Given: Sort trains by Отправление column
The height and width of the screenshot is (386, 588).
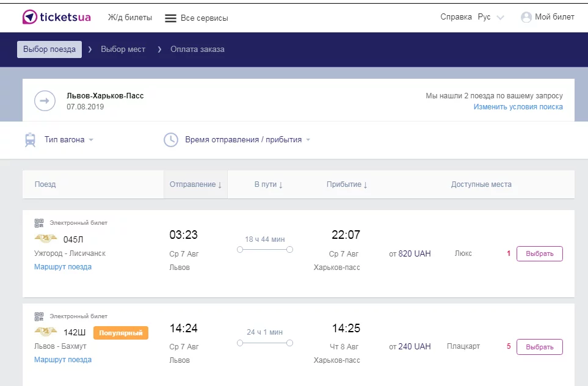Looking at the screenshot, I should [195, 184].
